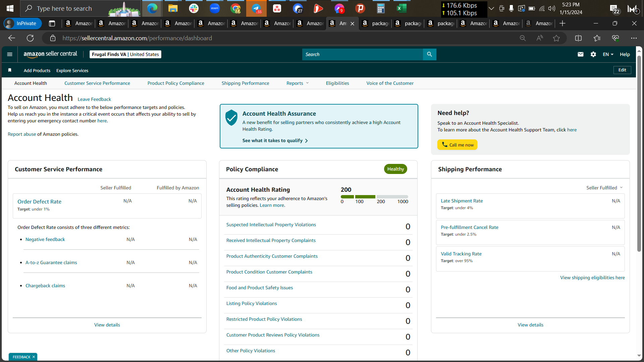
Task: Click Account Health Rating progress bar
Action: point(374,197)
